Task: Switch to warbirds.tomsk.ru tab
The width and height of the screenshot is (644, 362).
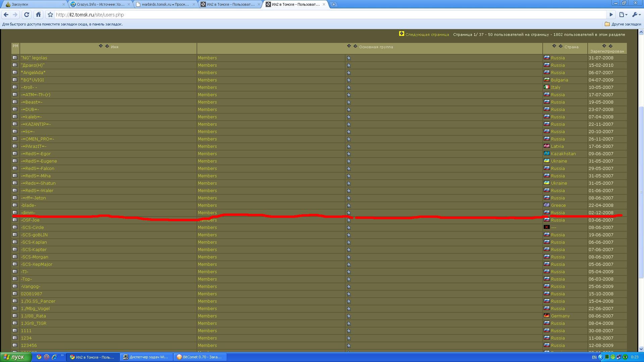Action: click(x=165, y=4)
